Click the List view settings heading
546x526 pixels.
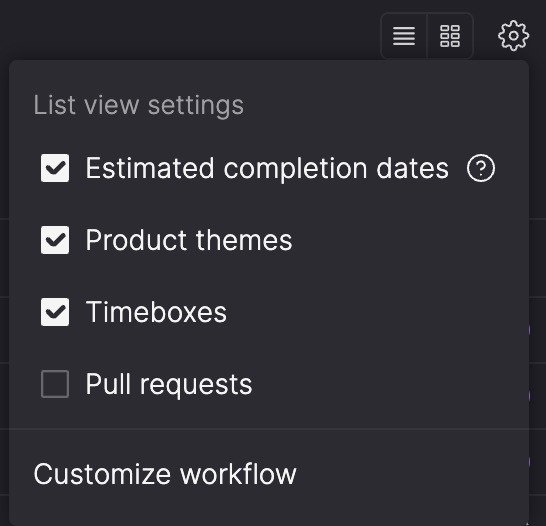139,105
